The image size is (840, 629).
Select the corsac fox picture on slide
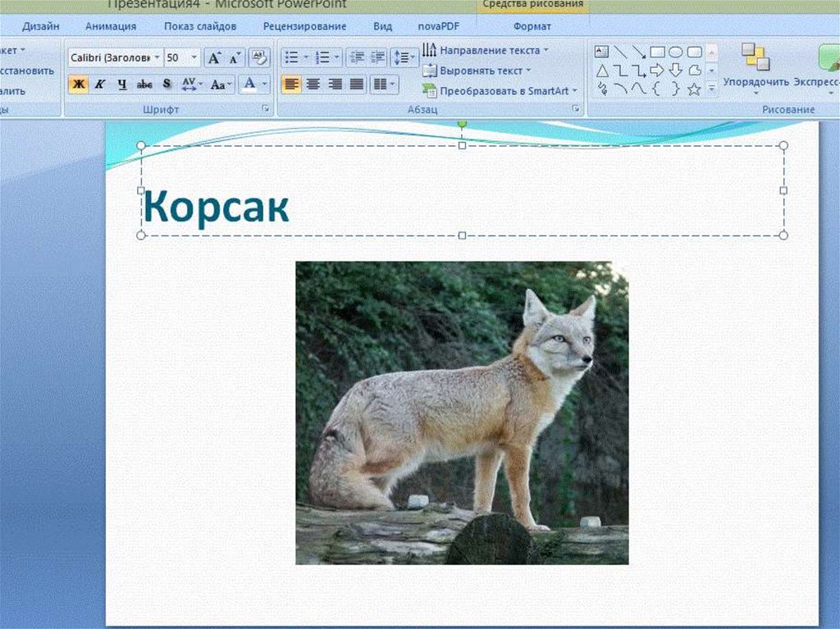click(x=462, y=412)
